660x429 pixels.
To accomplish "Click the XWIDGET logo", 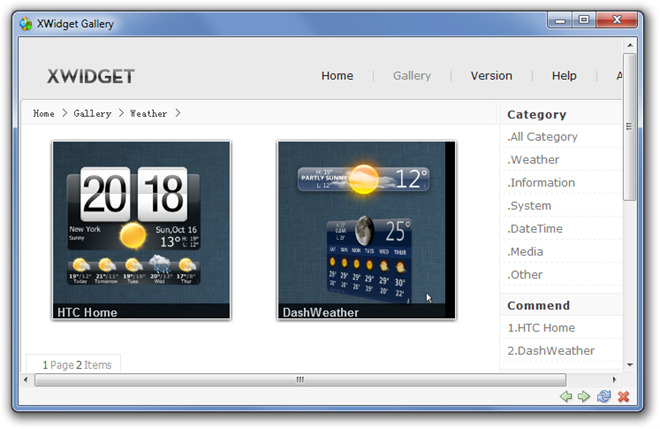I will 91,76.
